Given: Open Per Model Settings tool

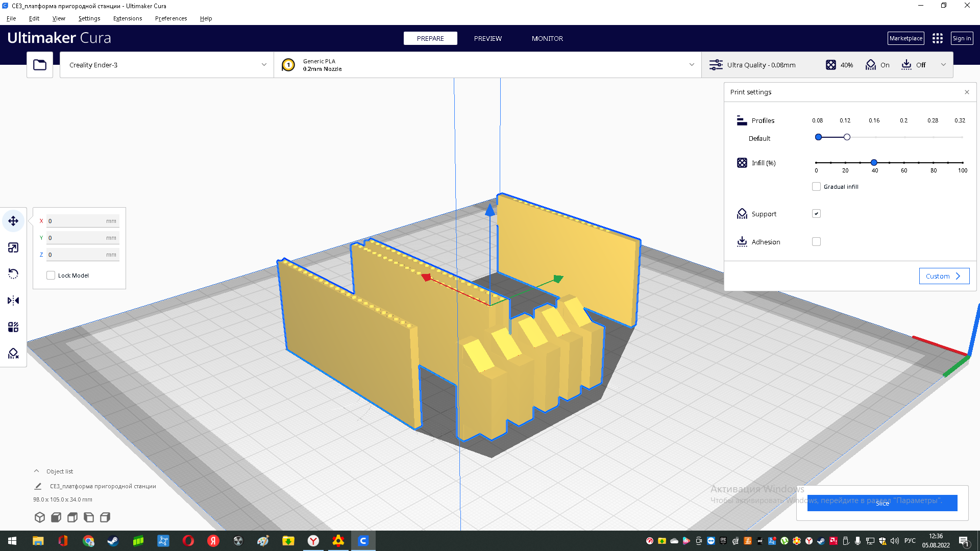Looking at the screenshot, I should [x=13, y=327].
